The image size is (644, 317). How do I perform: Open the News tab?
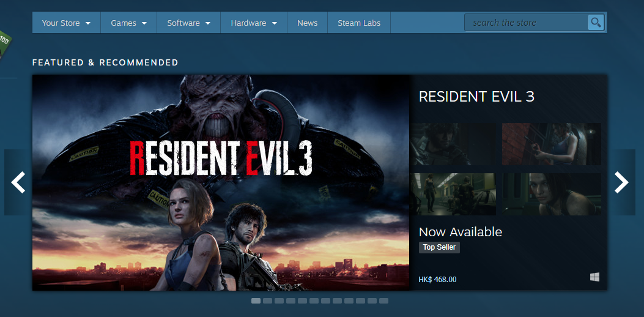307,23
